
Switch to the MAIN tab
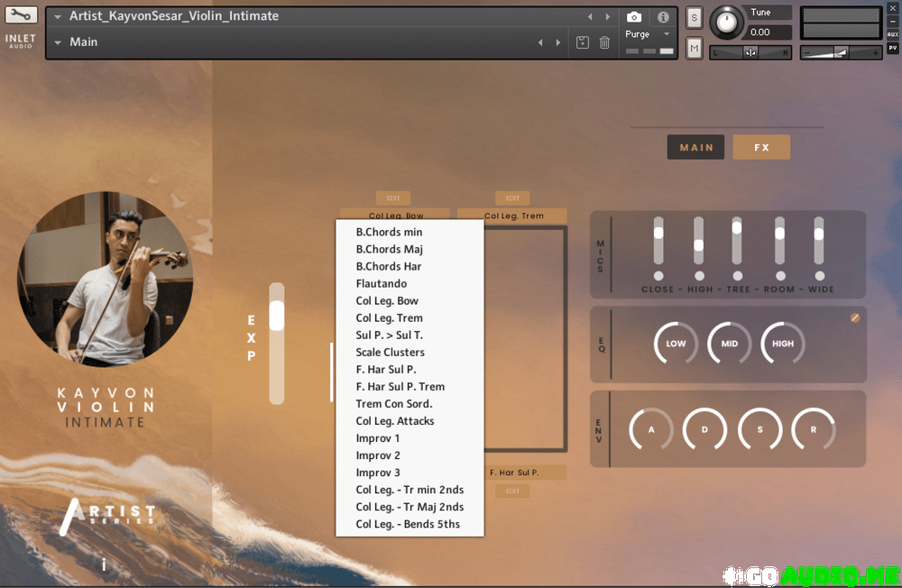[696, 147]
